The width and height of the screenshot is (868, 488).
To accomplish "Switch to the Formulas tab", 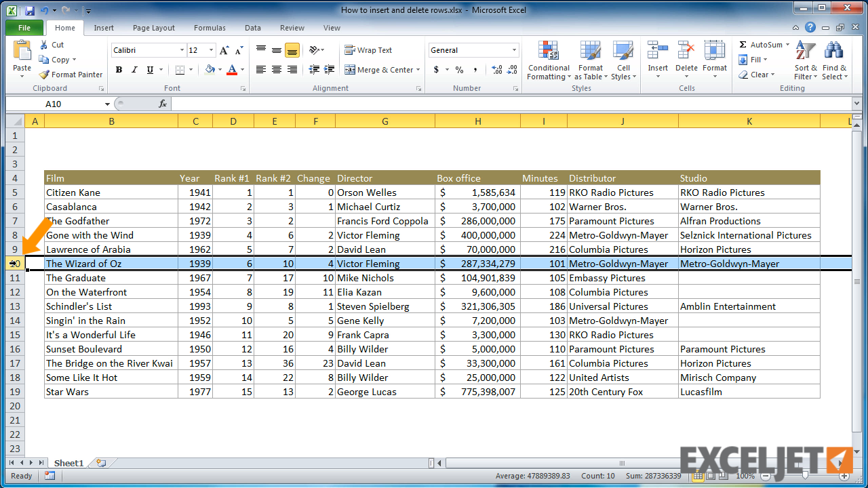I will click(210, 28).
